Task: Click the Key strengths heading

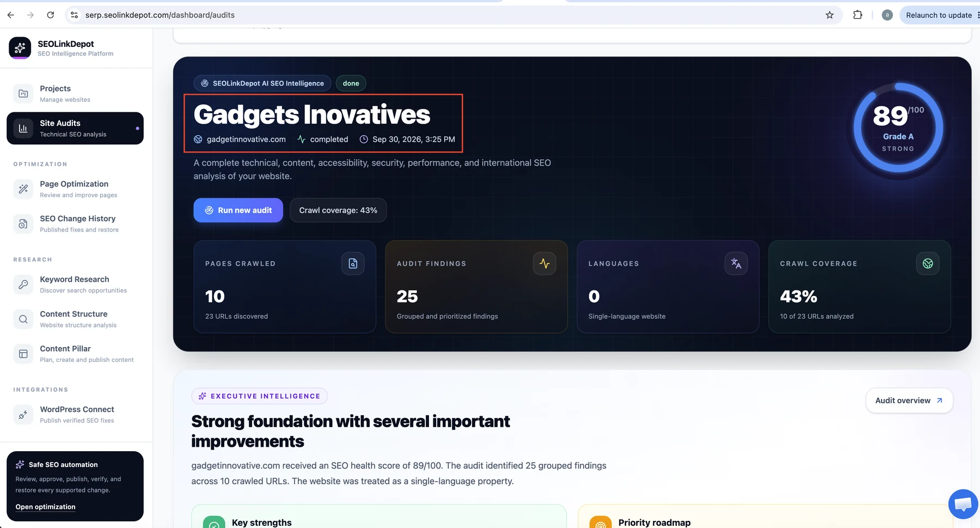Action: pyautogui.click(x=262, y=523)
